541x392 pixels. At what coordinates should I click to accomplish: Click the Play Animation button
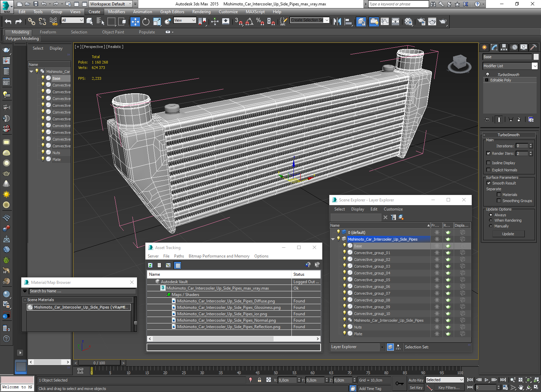(x=487, y=380)
